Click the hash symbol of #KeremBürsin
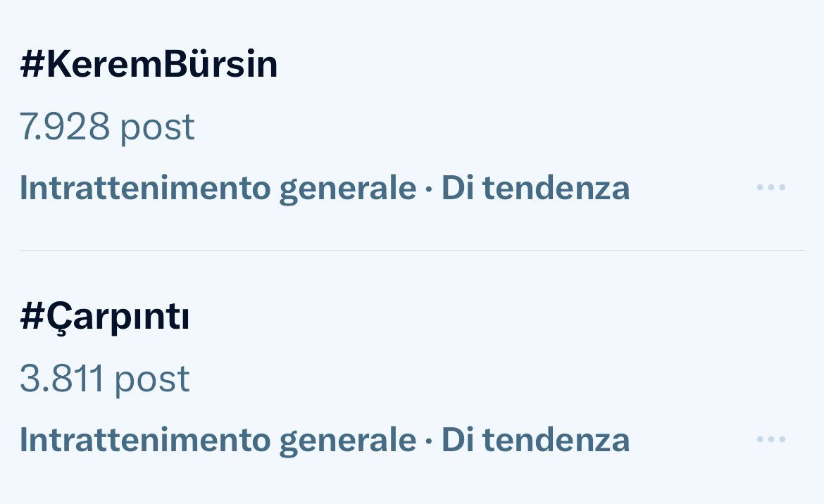The height and width of the screenshot is (504, 824). [x=32, y=65]
